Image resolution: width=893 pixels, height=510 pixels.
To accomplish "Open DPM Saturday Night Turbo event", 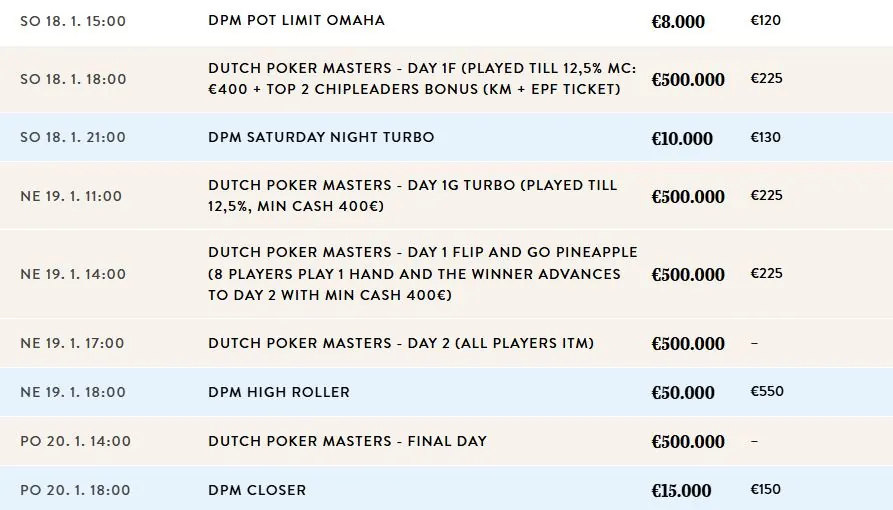I will point(321,137).
